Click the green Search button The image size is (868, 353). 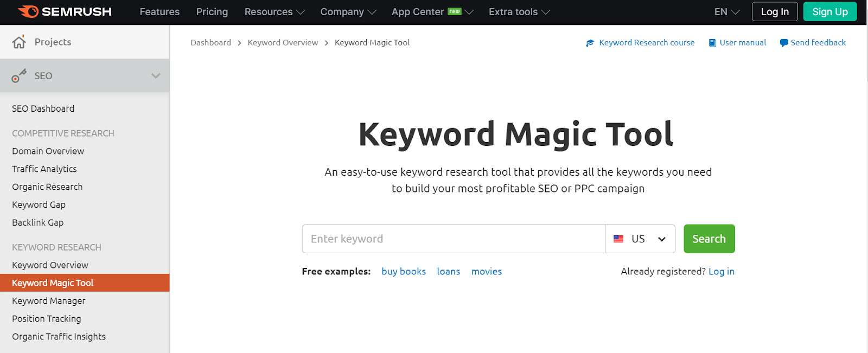point(709,239)
